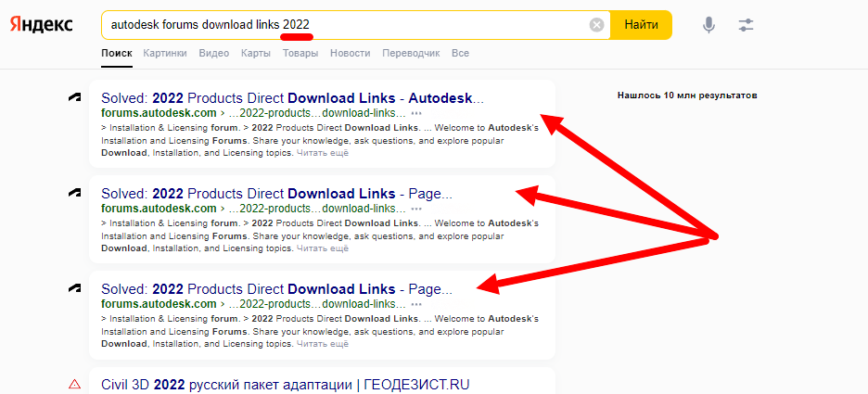Switch to the Видео tab
This screenshot has width=868, height=394.
[213, 54]
